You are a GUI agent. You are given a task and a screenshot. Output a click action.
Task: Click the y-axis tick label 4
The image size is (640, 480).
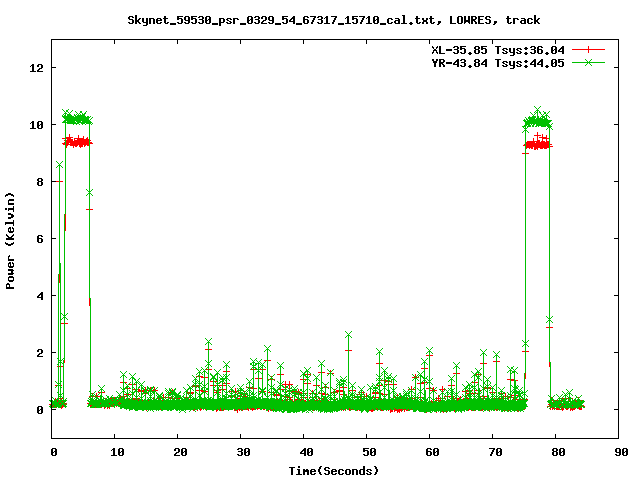(40, 296)
